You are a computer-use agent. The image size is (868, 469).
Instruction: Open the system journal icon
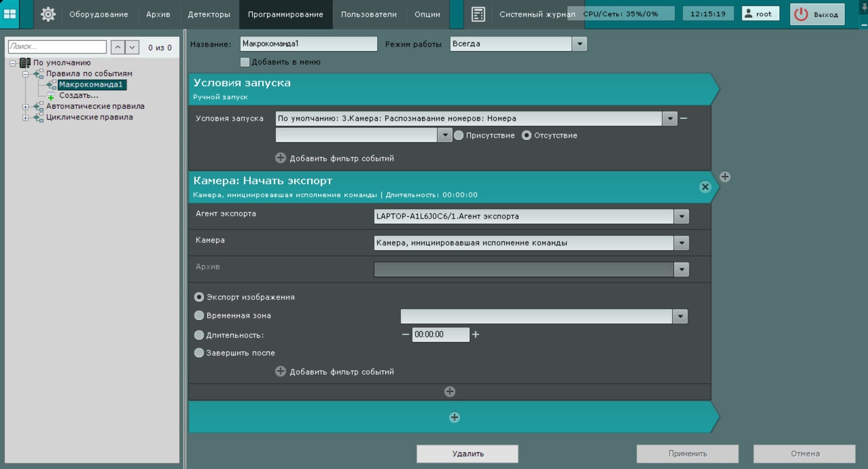pyautogui.click(x=478, y=14)
